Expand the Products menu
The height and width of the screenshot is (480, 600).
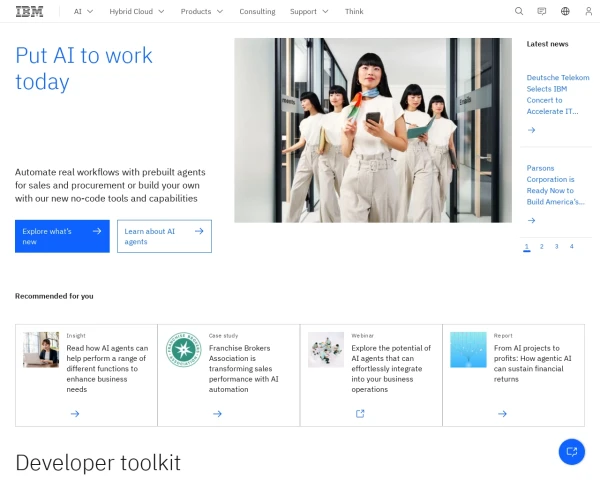(x=202, y=11)
